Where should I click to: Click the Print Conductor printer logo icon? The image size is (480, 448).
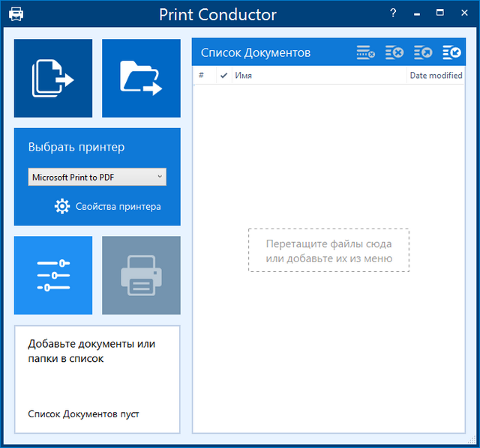click(x=16, y=14)
